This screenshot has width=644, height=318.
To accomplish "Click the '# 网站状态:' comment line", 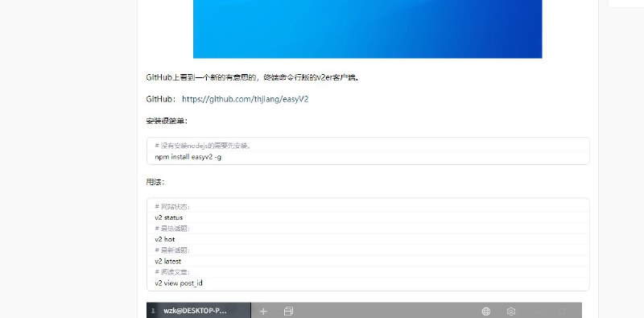I will [x=172, y=207].
